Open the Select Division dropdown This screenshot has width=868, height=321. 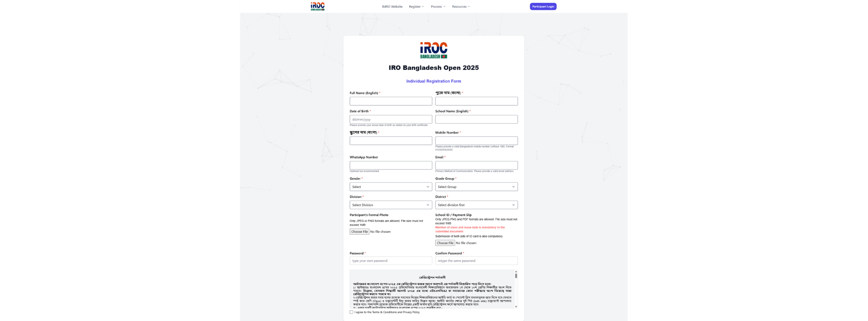[391, 205]
